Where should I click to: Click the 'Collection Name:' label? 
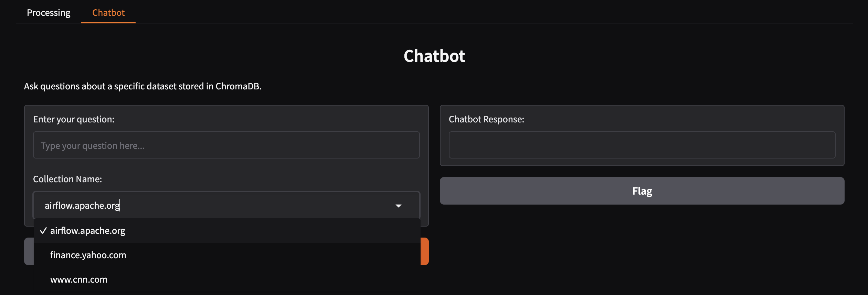(67, 179)
